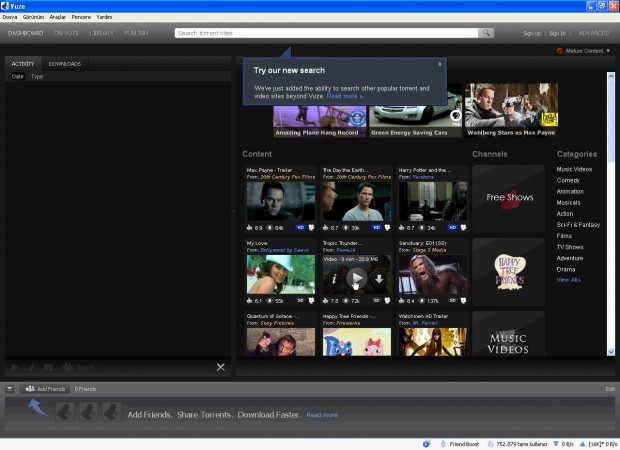Click the Sign Up link
The height and width of the screenshot is (450, 620).
click(532, 33)
